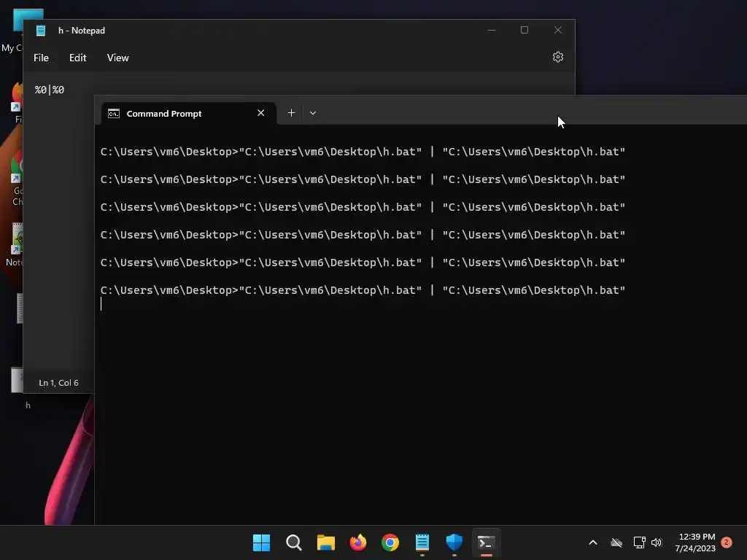Open a new terminal tab with plus button
The height and width of the screenshot is (560, 747).
pyautogui.click(x=292, y=113)
